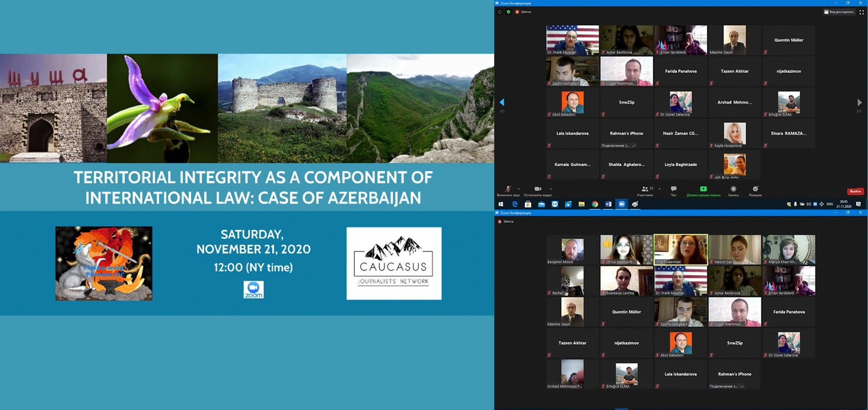Open File Explorer from taskbar
This screenshot has width=868, height=410.
pos(582,204)
